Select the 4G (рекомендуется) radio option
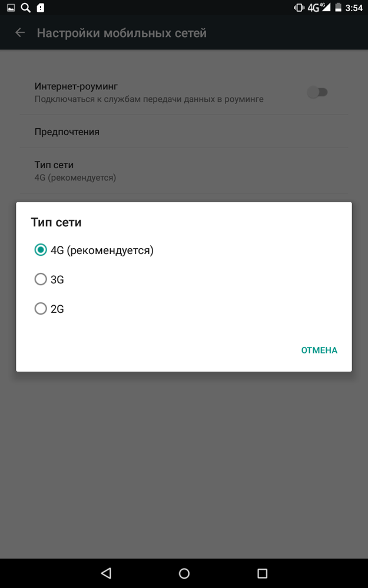 pyautogui.click(x=94, y=250)
